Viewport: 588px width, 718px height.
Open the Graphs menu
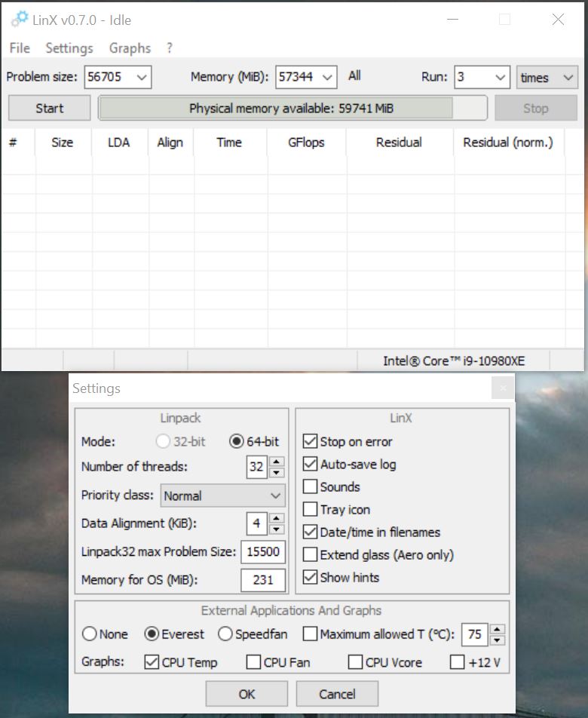point(130,48)
